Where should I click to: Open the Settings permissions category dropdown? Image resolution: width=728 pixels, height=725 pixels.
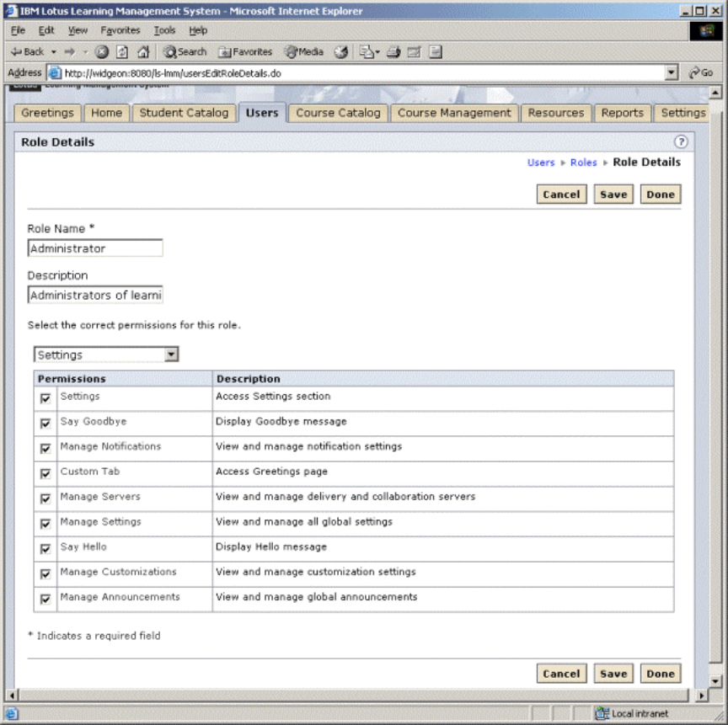click(171, 355)
